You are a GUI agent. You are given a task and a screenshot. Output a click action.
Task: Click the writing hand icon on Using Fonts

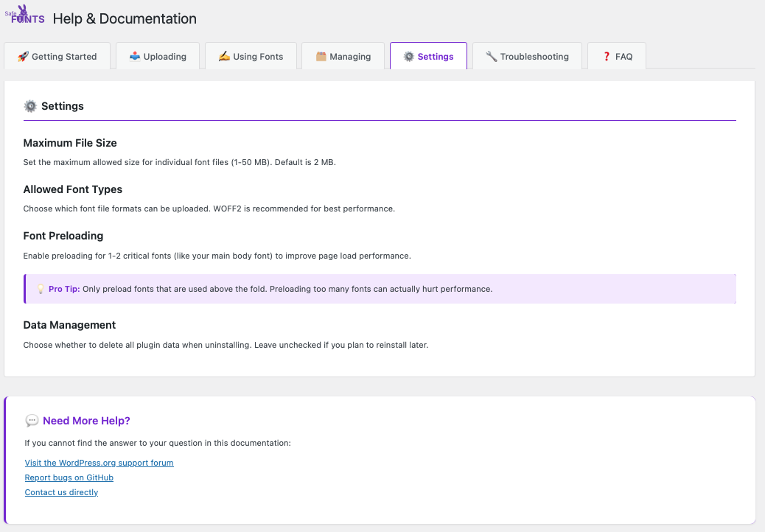(x=224, y=57)
